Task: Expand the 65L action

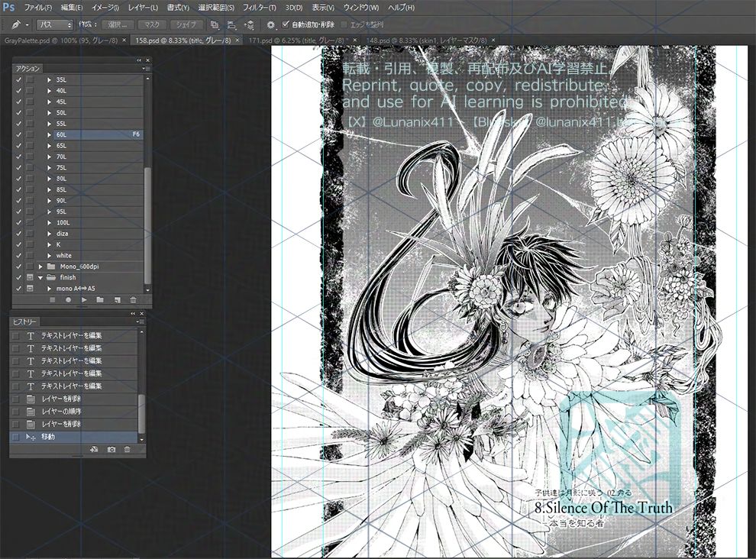Action: [49, 146]
